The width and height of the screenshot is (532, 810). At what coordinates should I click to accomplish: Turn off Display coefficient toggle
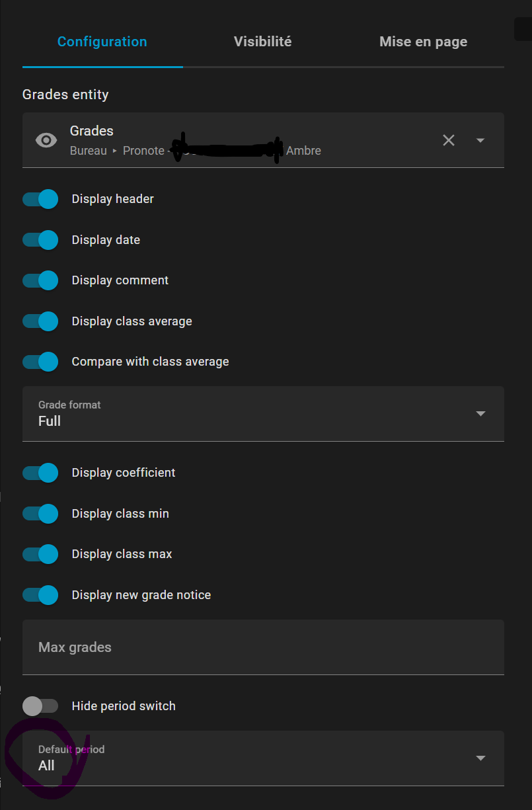[40, 473]
